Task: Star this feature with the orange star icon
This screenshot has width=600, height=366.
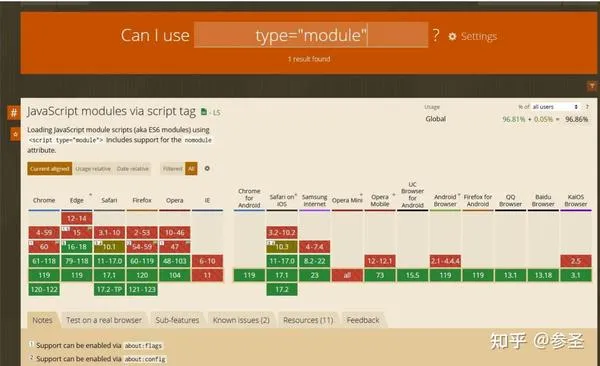Action: tap(15, 134)
